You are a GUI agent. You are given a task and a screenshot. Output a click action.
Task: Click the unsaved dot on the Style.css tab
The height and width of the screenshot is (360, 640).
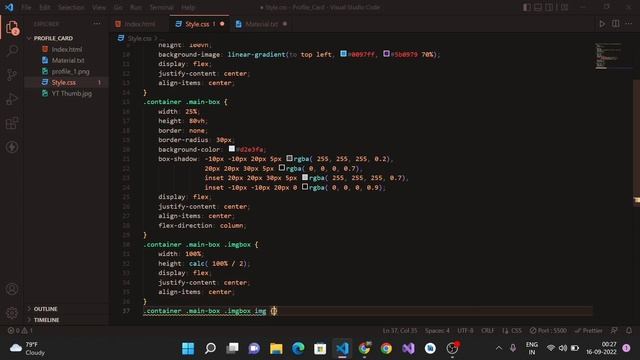[x=222, y=24]
